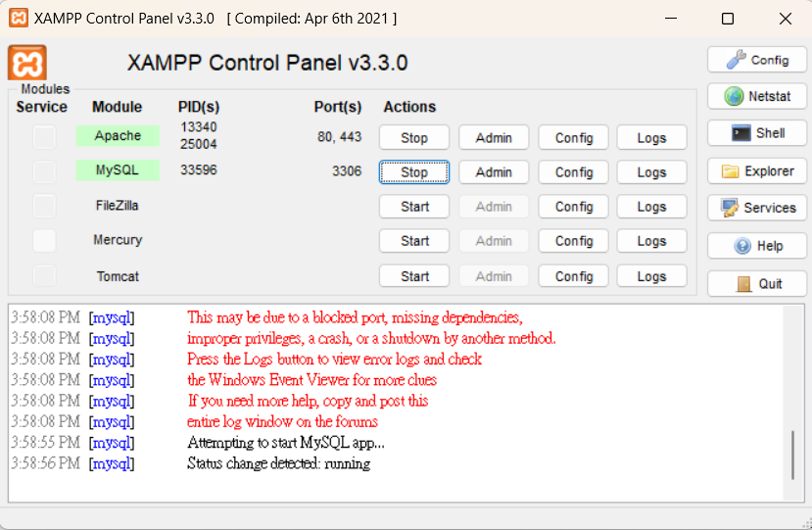This screenshot has height=530, width=812.
Task: Click the large orange XAMPP logo
Action: pyautogui.click(x=26, y=63)
